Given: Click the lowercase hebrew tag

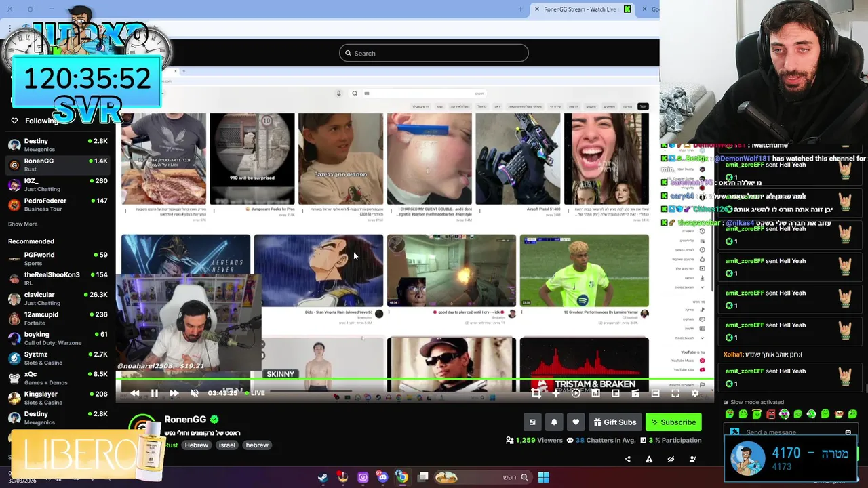Looking at the screenshot, I should 257,445.
